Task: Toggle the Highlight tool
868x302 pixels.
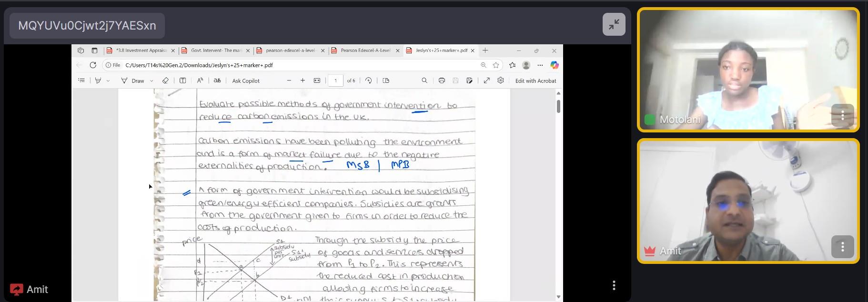Action: click(98, 81)
